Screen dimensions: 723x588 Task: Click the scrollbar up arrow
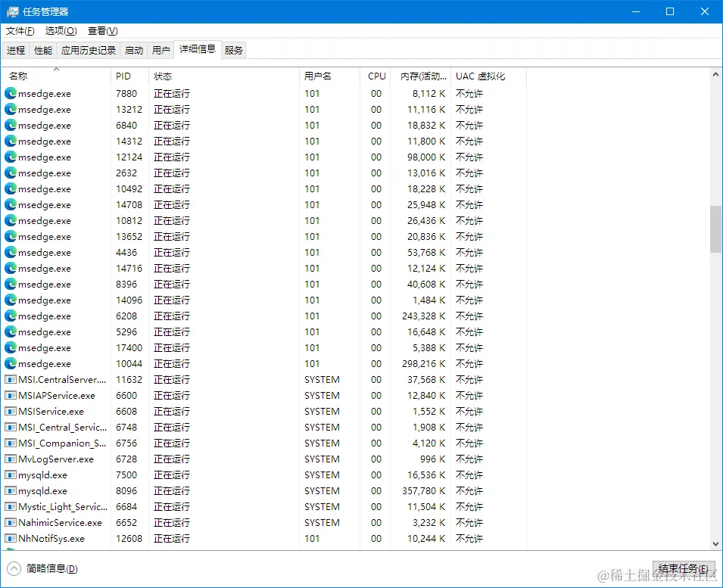[715, 73]
